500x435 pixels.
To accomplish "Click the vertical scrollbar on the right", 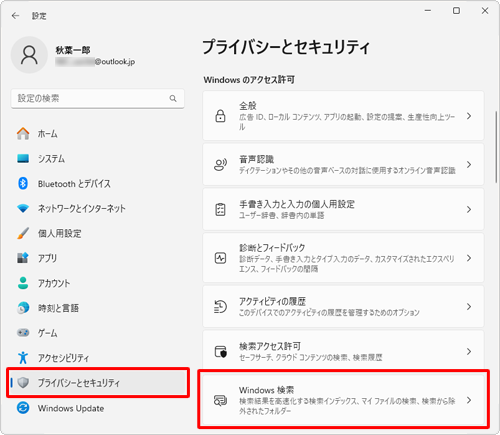I will pos(496,147).
